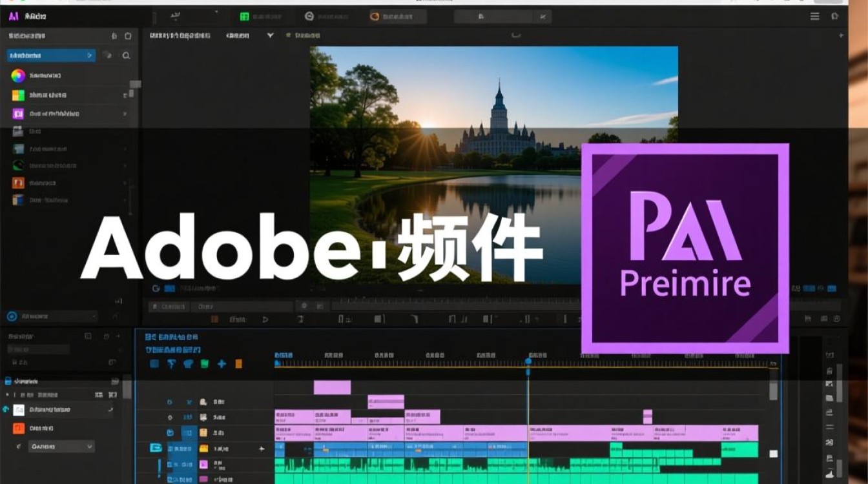The height and width of the screenshot is (484, 868).
Task: Select the orange thumbnail item in the lower-left list
Action: click(x=19, y=428)
